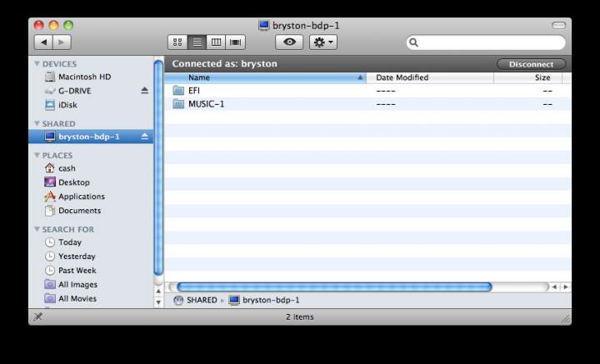Viewport: 600px width, 364px height.
Task: Click the sidebar scroll up arrow
Action: (158, 292)
